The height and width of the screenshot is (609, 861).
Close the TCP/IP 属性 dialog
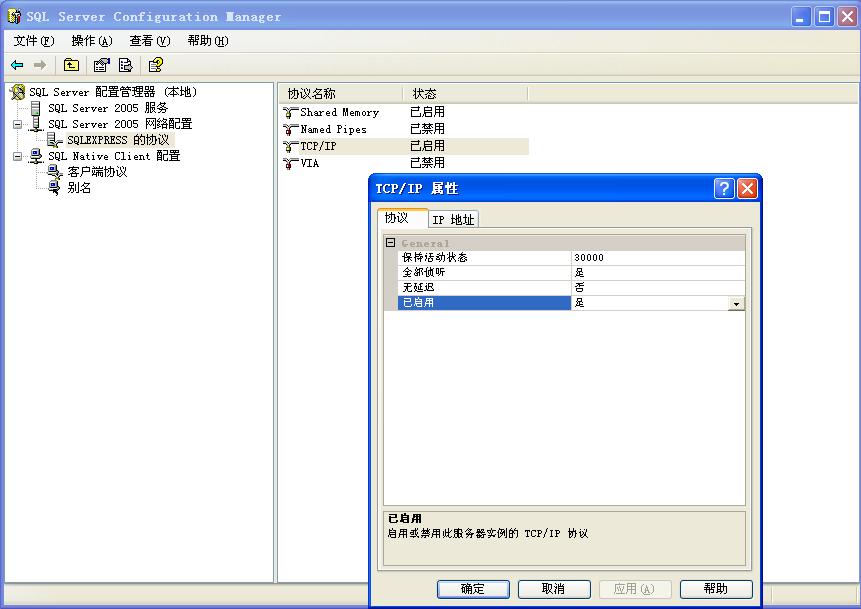[x=747, y=188]
